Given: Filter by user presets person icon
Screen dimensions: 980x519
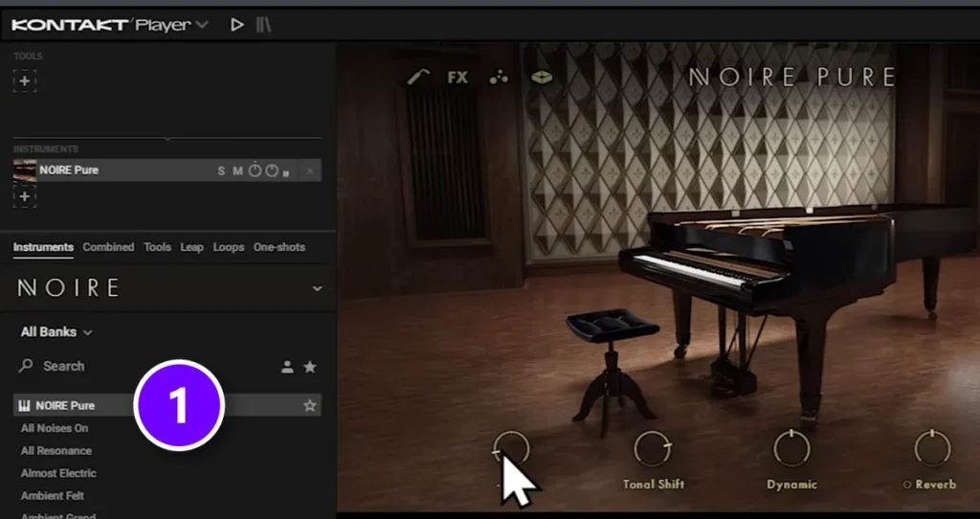Looking at the screenshot, I should coord(287,367).
